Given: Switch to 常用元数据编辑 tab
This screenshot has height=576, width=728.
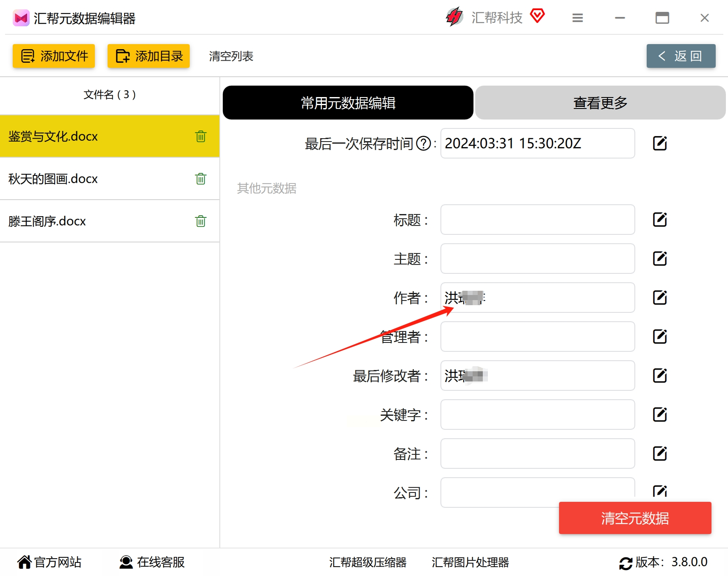Looking at the screenshot, I should point(348,103).
